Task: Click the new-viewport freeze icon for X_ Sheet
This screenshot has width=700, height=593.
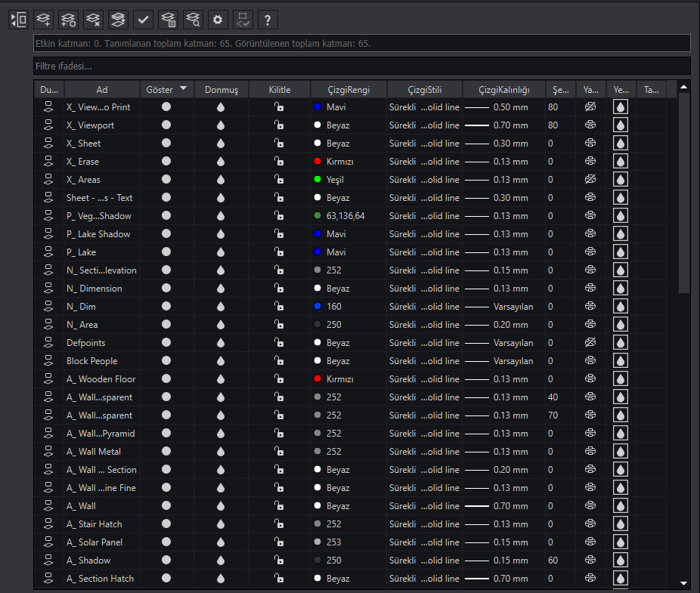Action: 620,144
